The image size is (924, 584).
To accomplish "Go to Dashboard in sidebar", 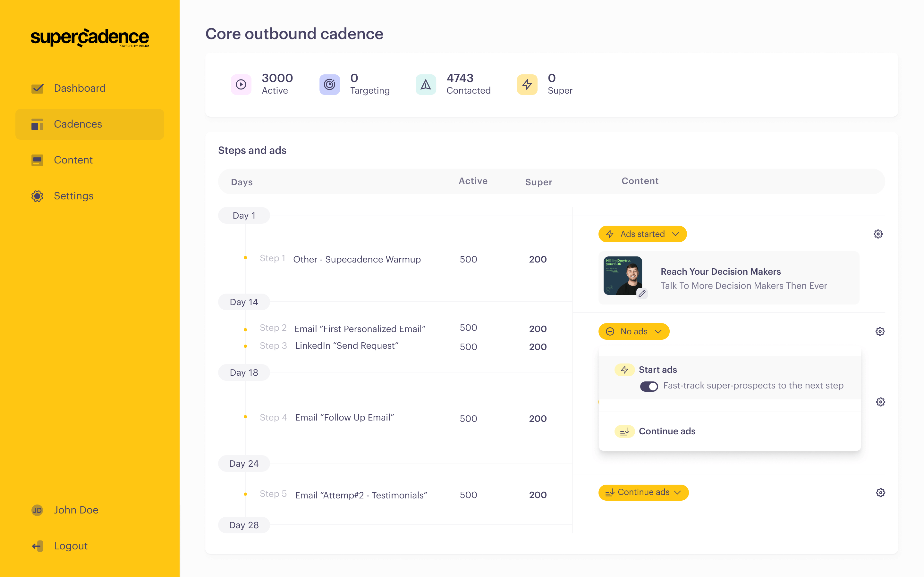I will (80, 88).
